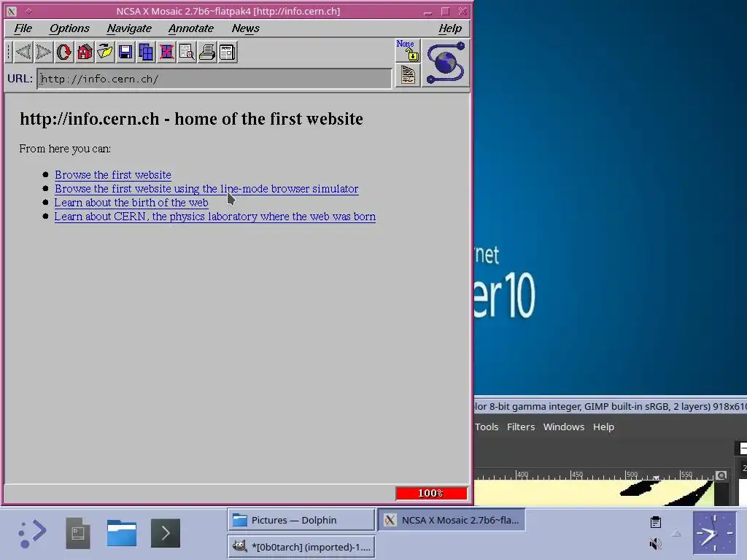Follow the 'Browse the first website' link
The width and height of the screenshot is (747, 560).
pos(113,175)
